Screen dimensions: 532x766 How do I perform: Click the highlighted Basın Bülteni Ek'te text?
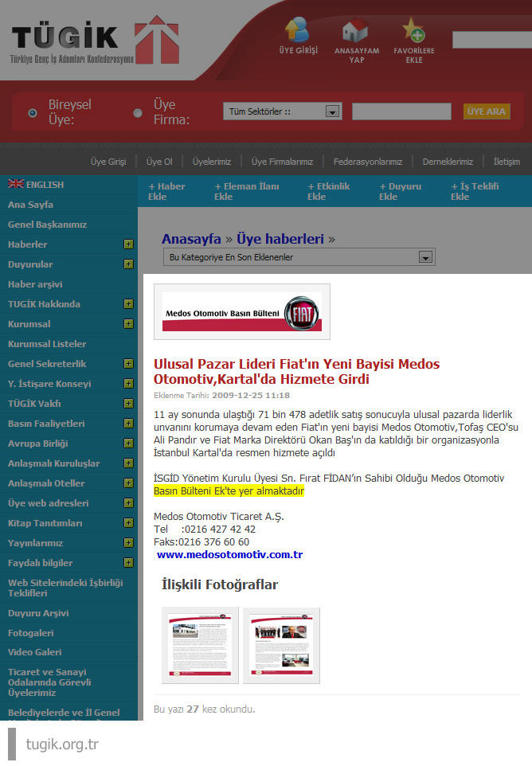tap(229, 491)
